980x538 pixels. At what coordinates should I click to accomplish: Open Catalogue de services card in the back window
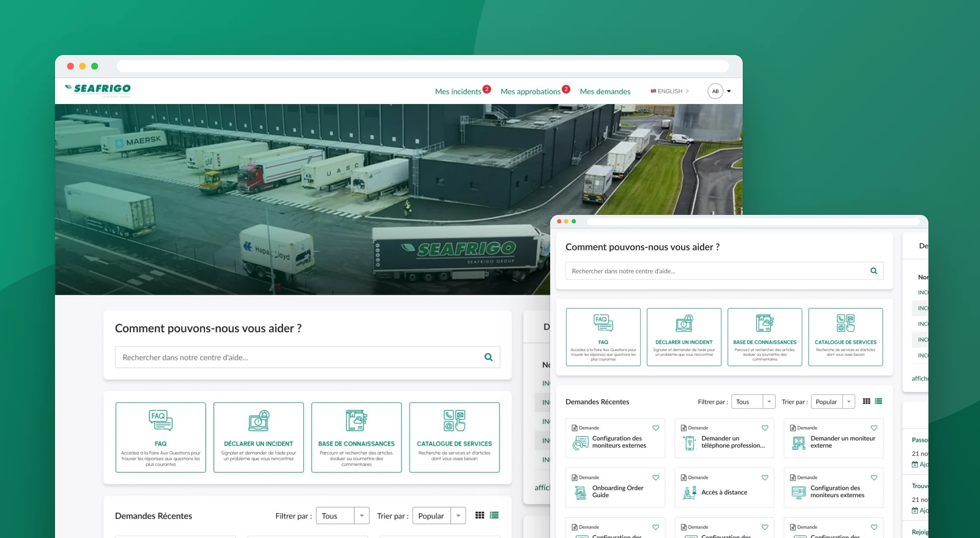(x=454, y=437)
